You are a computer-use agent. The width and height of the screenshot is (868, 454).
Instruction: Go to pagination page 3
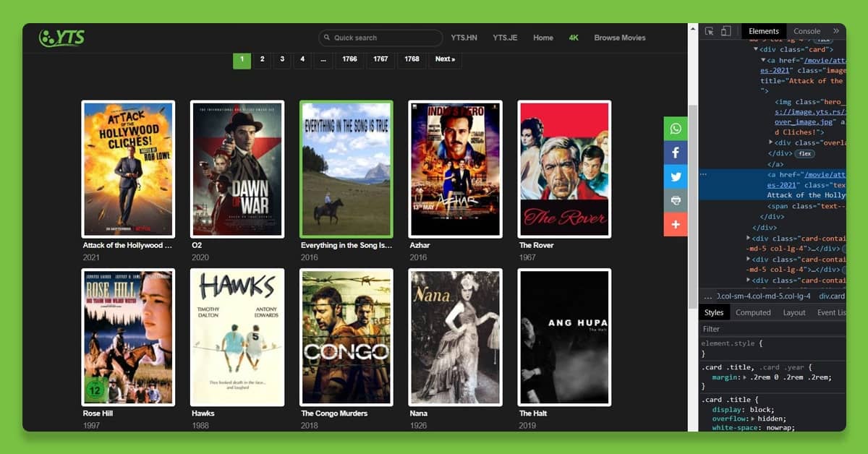click(x=283, y=59)
